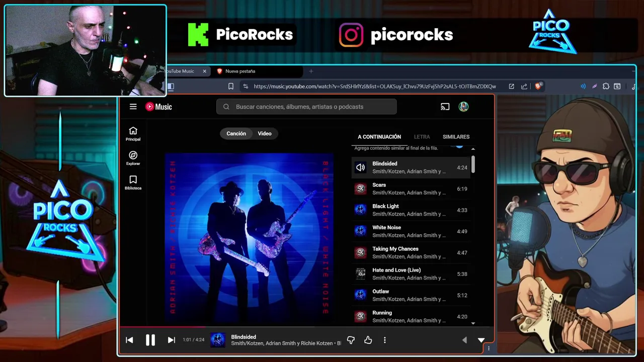Image resolution: width=644 pixels, height=362 pixels.
Task: Click the search songs input field
Action: point(306,107)
